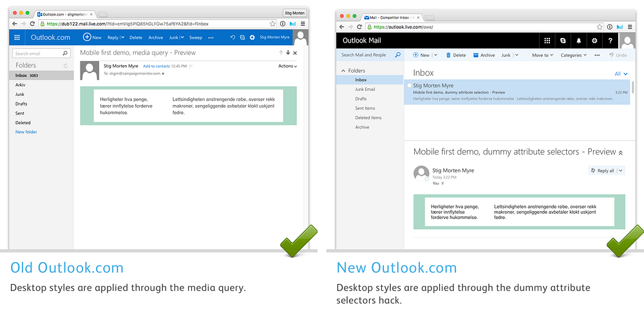Click back arrow in new Outlook browser window
This screenshot has height=311, width=644.
342,26
